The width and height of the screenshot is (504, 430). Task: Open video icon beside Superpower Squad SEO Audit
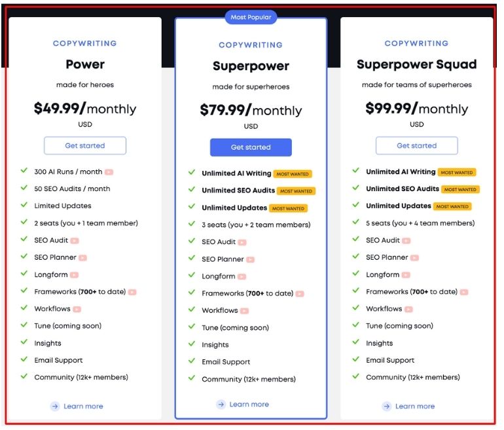pyautogui.click(x=406, y=241)
